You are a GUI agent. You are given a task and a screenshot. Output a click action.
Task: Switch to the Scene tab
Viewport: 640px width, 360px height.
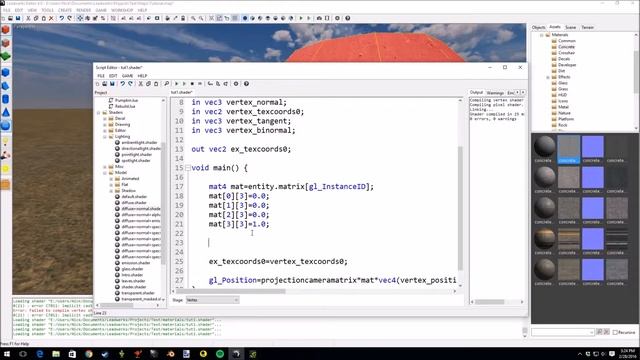coord(570,27)
